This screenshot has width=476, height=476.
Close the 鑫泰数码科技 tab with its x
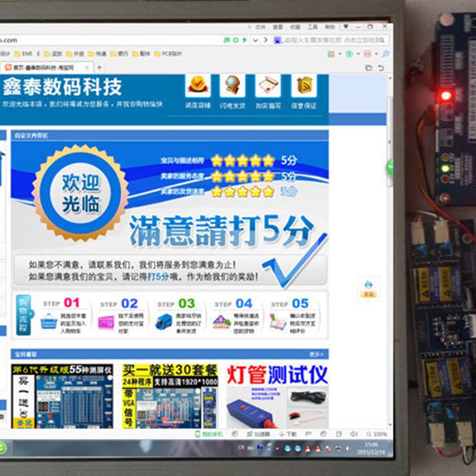(x=87, y=68)
